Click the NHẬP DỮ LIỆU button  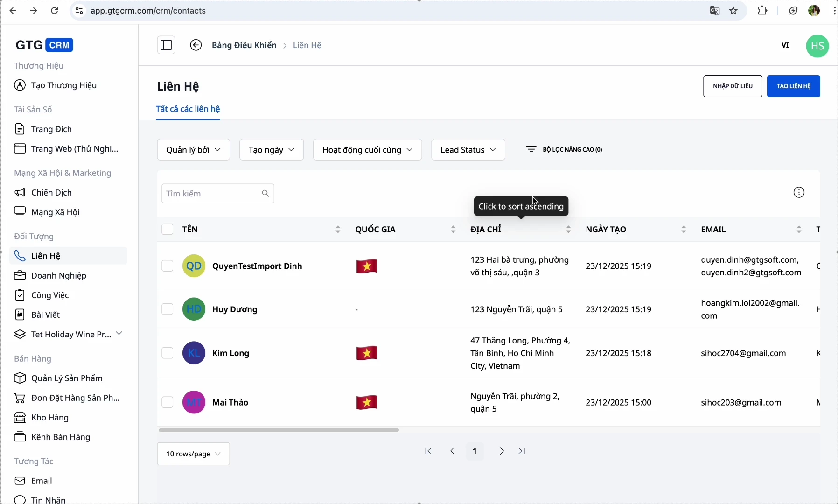733,86
